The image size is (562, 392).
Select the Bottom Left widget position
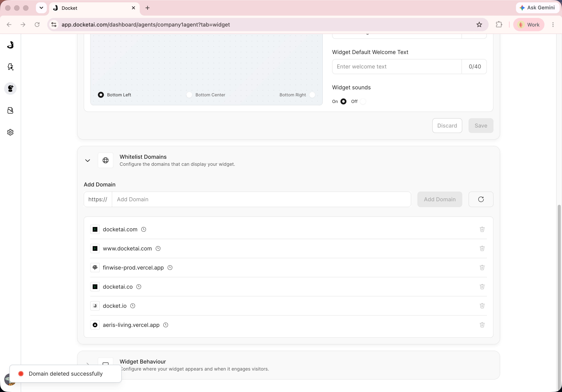coord(101,95)
